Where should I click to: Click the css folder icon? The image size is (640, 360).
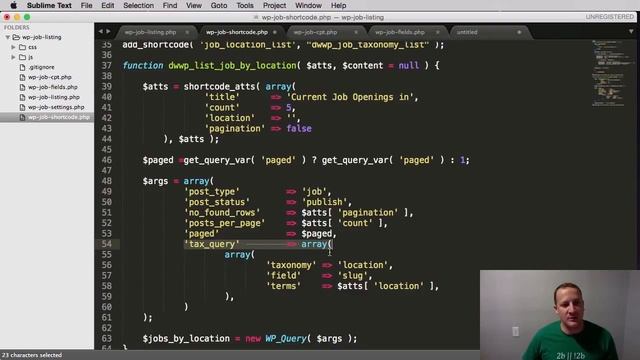22,47
